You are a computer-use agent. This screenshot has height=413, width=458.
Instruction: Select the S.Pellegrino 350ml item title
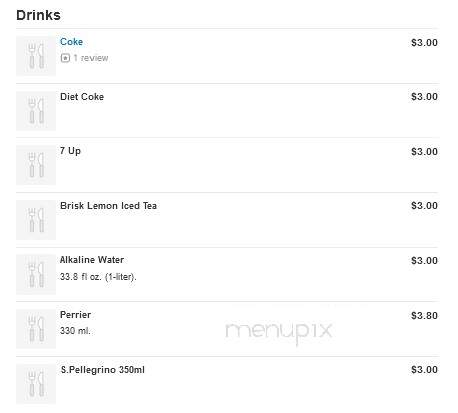[x=103, y=370]
